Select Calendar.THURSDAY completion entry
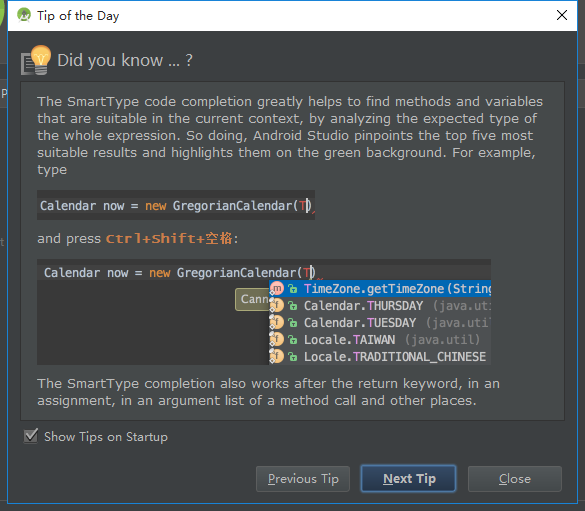585x511 pixels. (x=380, y=306)
